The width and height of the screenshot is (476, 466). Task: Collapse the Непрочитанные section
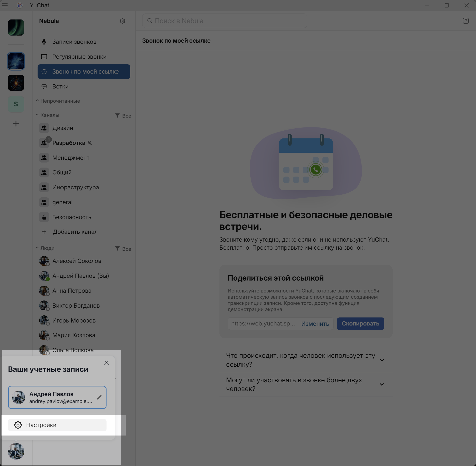click(58, 101)
